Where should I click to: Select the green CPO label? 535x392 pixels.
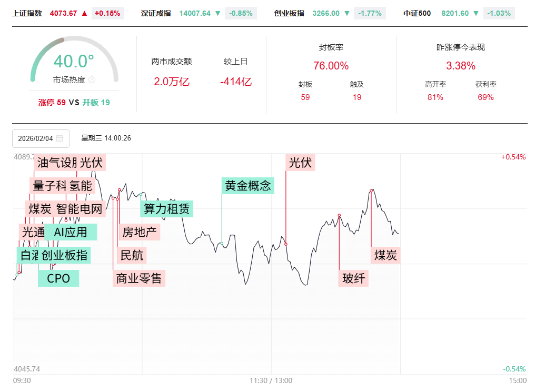(58, 278)
